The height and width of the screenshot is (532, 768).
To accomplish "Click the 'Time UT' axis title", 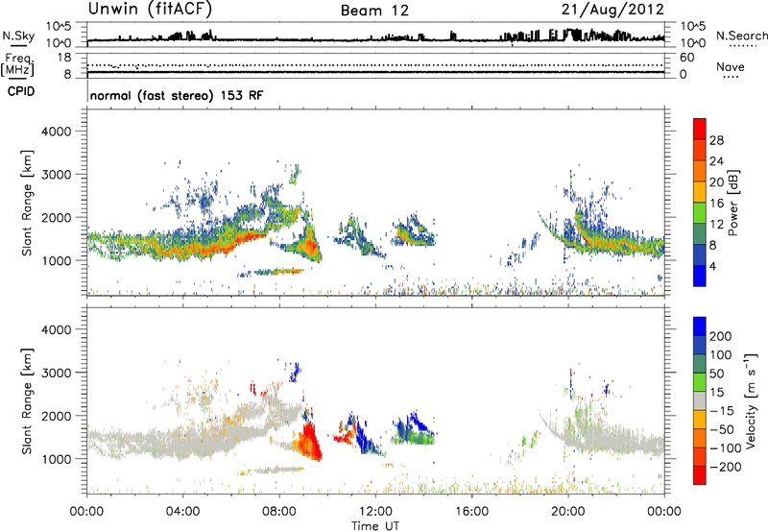I will pos(375,526).
